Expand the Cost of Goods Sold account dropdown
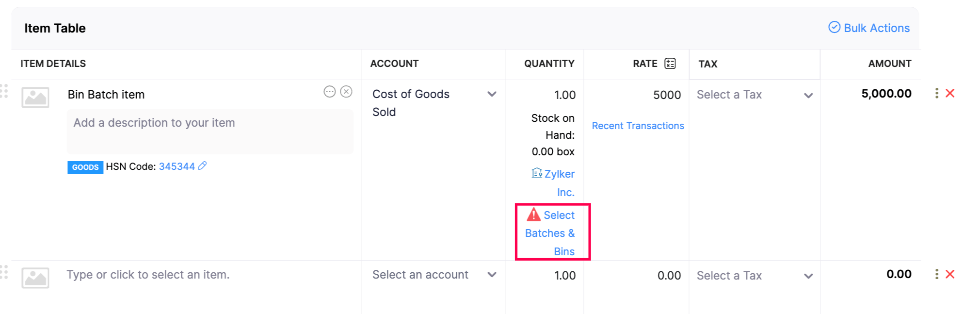Image resolution: width=980 pixels, height=314 pixels. [492, 94]
